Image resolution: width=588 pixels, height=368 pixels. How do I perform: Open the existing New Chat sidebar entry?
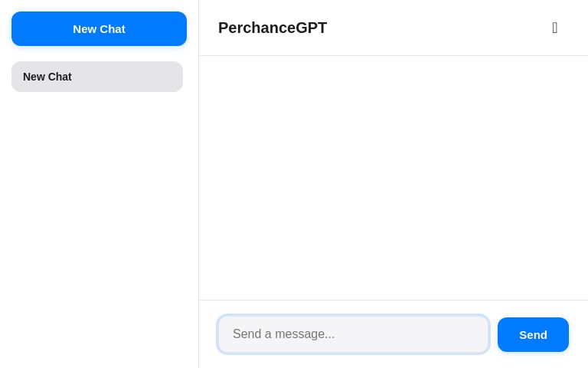point(97,77)
